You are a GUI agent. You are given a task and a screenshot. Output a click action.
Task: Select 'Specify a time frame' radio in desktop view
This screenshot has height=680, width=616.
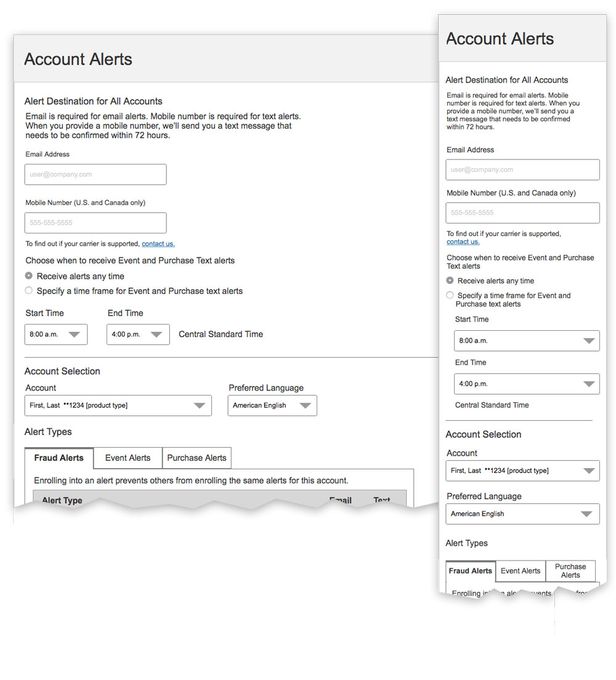29,291
